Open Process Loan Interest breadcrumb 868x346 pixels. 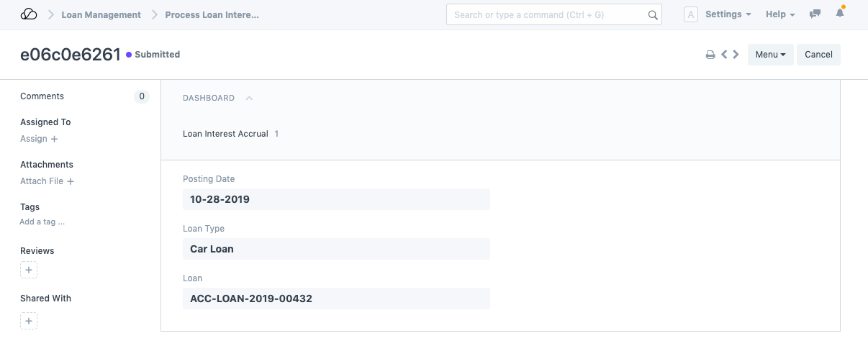(212, 14)
